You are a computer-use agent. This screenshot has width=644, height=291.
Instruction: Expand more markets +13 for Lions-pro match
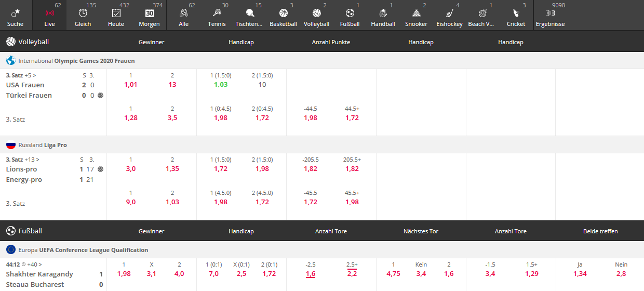tap(32, 160)
